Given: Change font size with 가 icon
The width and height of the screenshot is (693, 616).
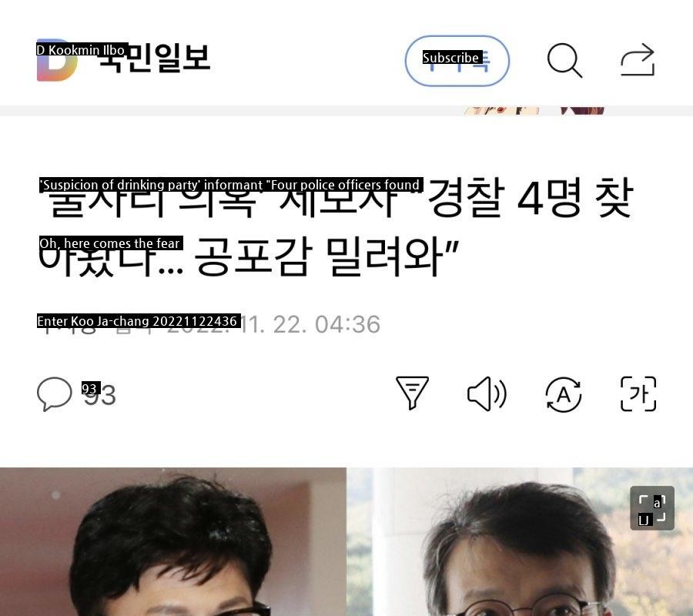Looking at the screenshot, I should (x=638, y=393).
